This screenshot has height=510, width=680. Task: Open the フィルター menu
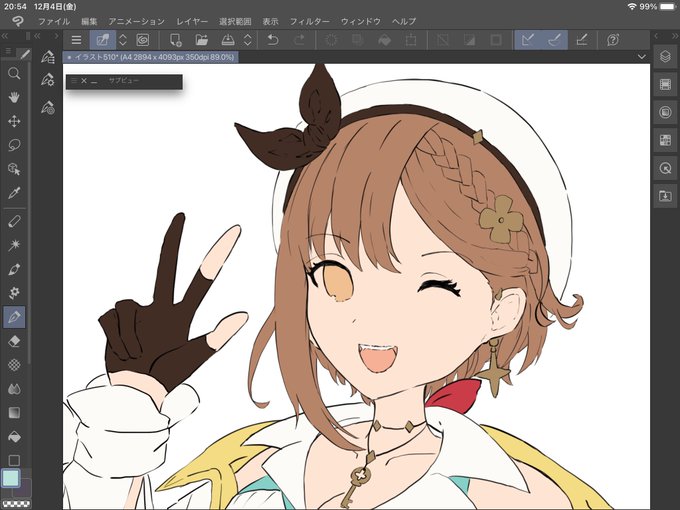[310, 21]
